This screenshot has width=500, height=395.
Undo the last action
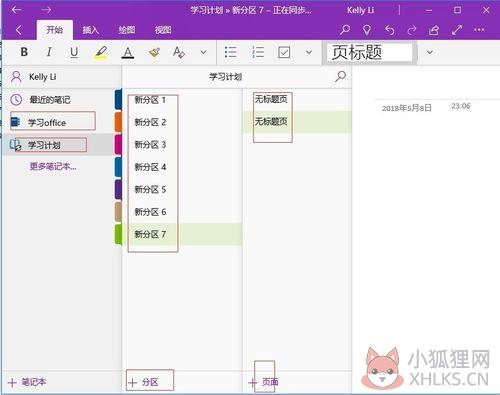(389, 30)
